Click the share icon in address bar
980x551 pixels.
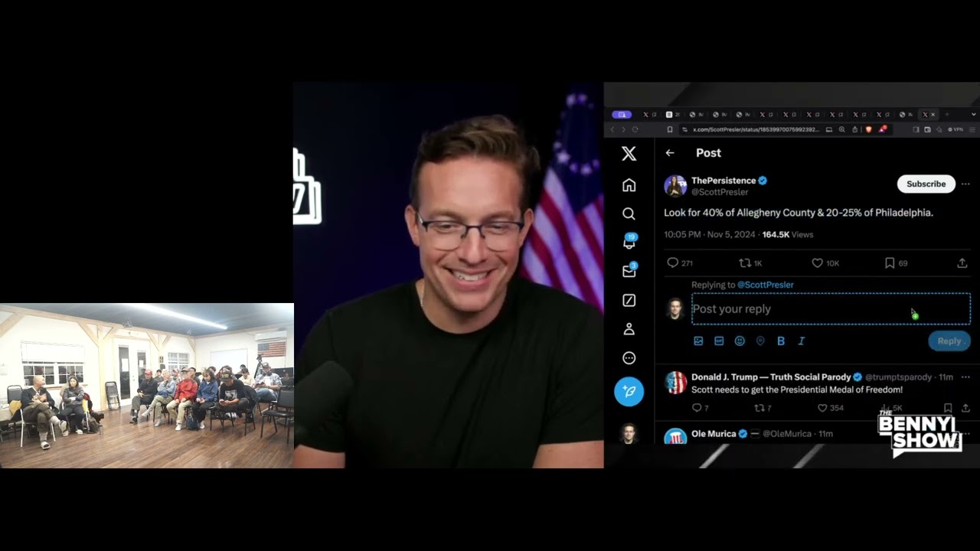[855, 129]
